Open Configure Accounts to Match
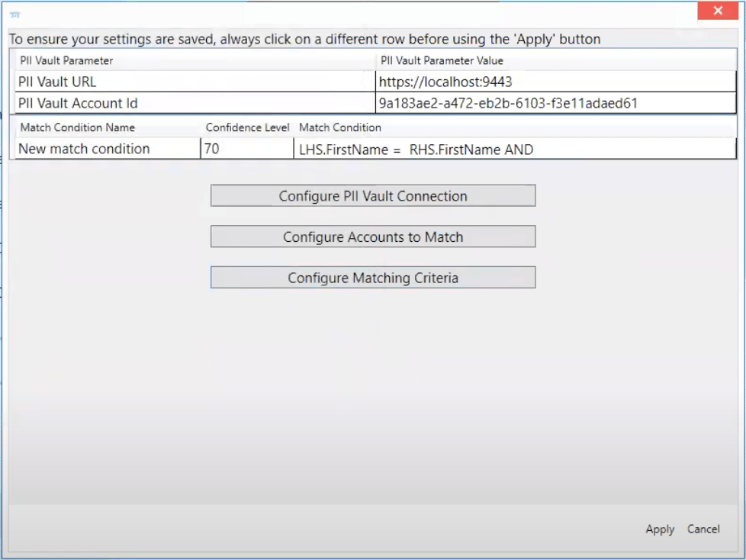This screenshot has height=560, width=746. pyautogui.click(x=373, y=237)
